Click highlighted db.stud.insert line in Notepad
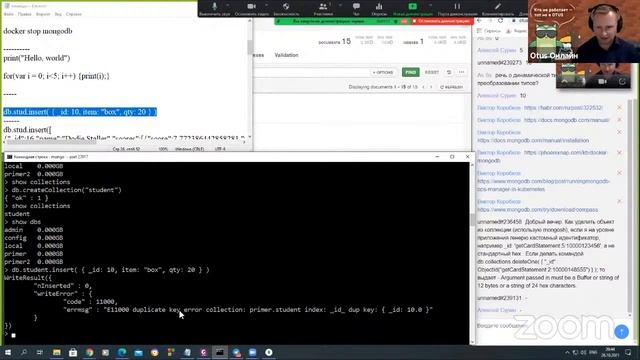The height and width of the screenshot is (360, 640). click(80, 112)
